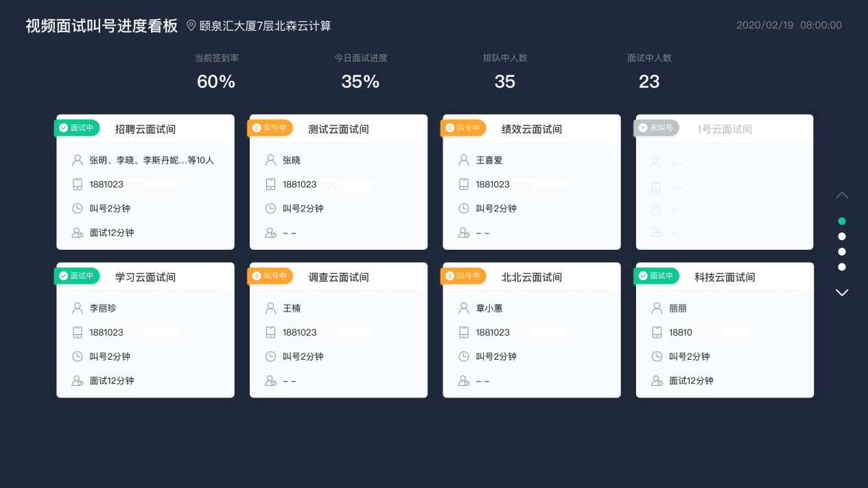This screenshot has height=488, width=868.
Task: Select the last page indicator dot
Action: coord(842,266)
